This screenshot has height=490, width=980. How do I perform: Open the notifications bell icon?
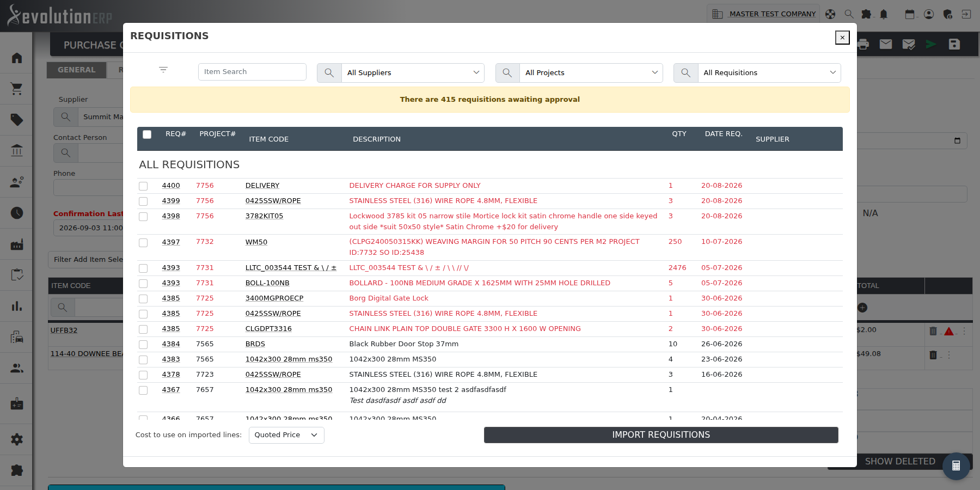[x=884, y=14]
